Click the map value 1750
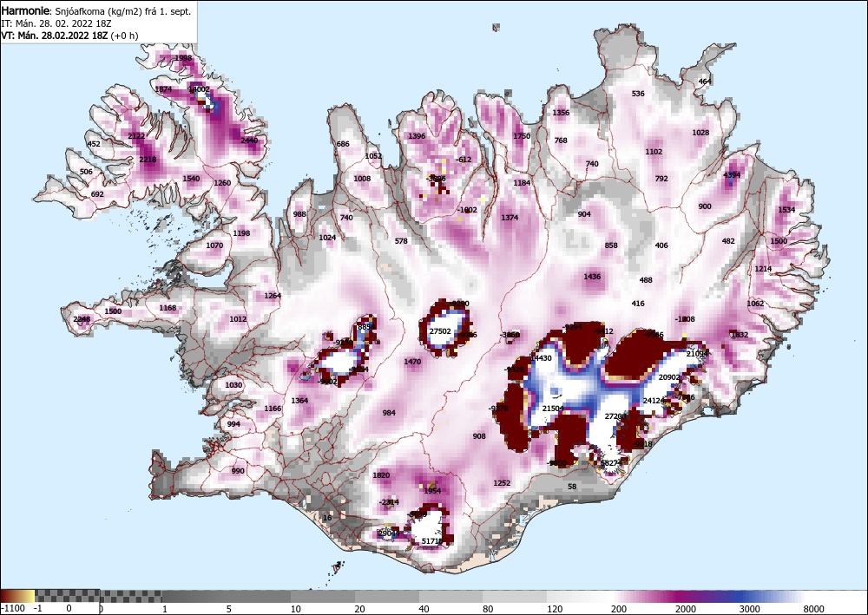 coord(522,136)
